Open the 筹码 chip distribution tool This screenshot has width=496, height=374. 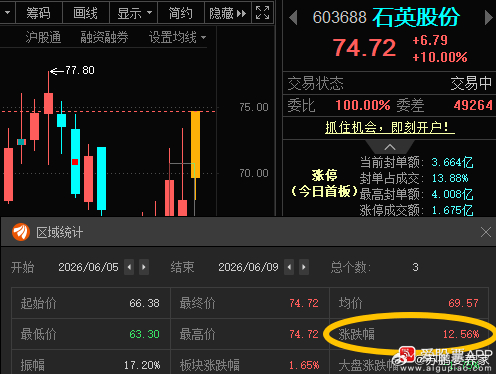pos(39,13)
